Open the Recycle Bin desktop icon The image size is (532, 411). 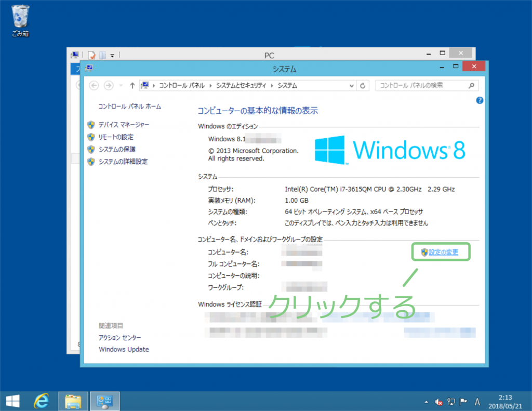click(x=20, y=21)
